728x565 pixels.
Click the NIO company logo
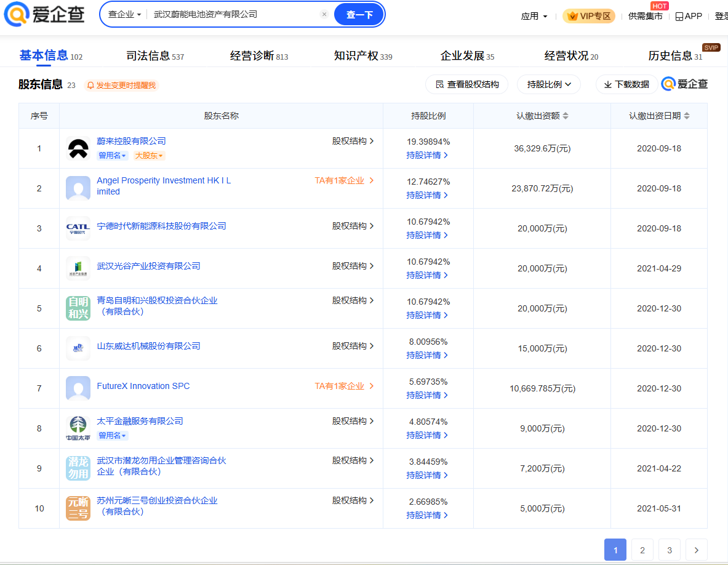coord(78,148)
